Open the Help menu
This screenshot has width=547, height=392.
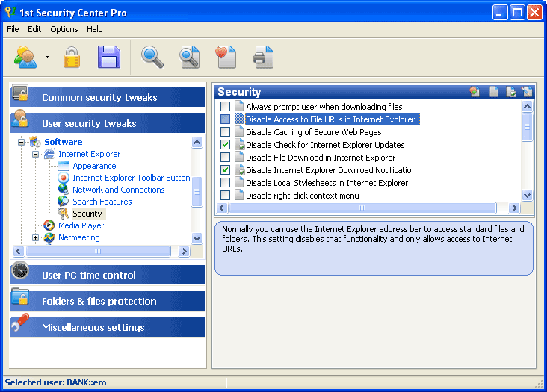coord(95,29)
